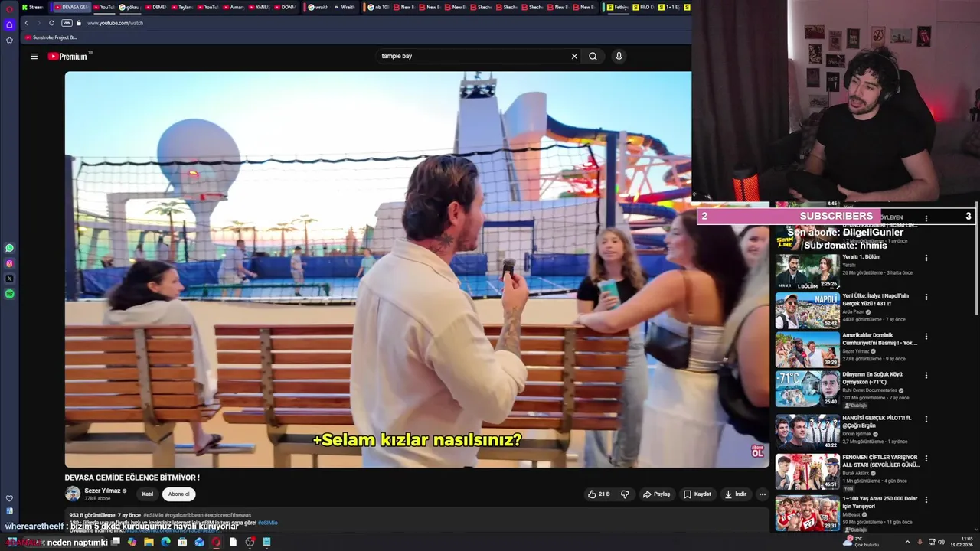Share the video via 'Paylaş'

click(656, 494)
